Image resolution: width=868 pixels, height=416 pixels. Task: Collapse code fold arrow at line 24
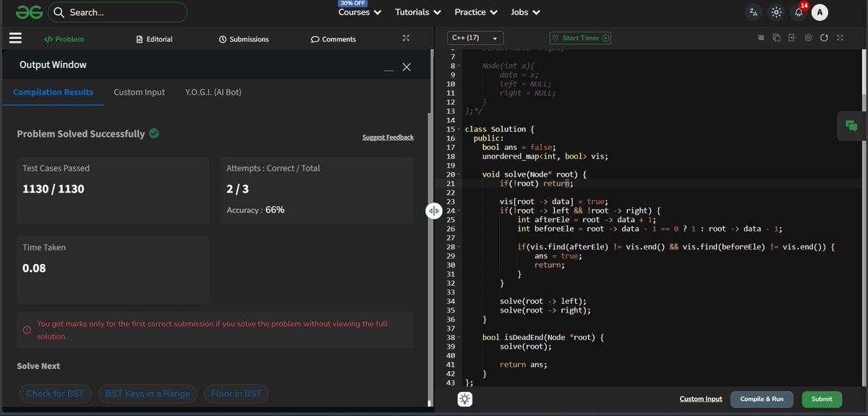tap(459, 211)
